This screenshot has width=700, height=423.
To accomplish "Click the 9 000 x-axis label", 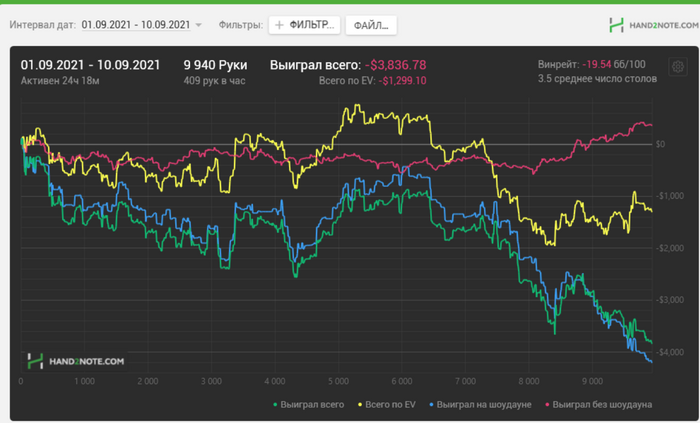I will [x=592, y=382].
